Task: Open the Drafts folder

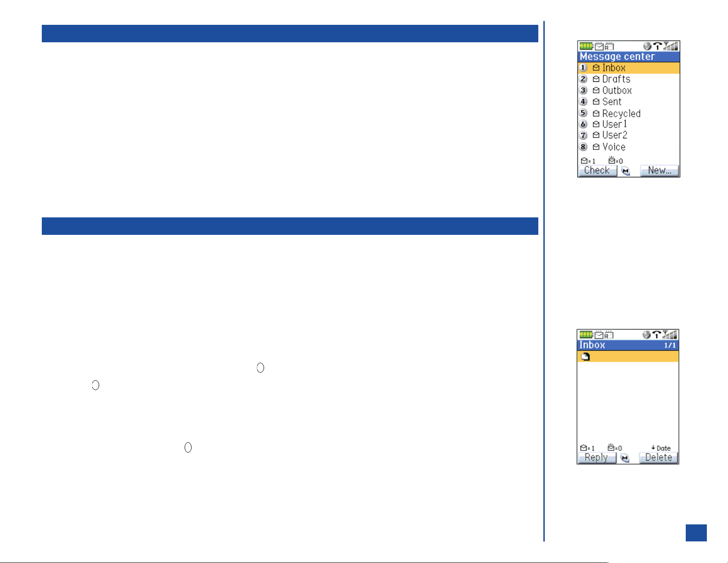Action: [628, 79]
